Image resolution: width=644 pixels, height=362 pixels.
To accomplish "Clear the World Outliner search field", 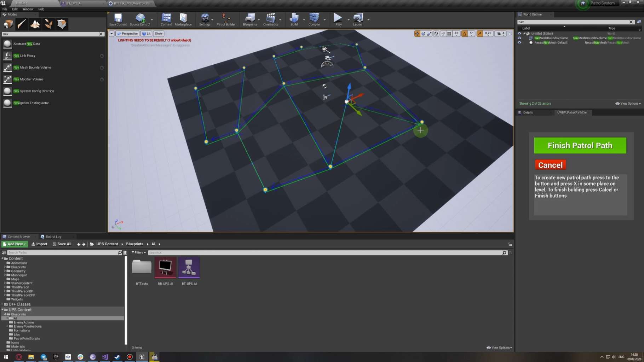I will click(631, 22).
